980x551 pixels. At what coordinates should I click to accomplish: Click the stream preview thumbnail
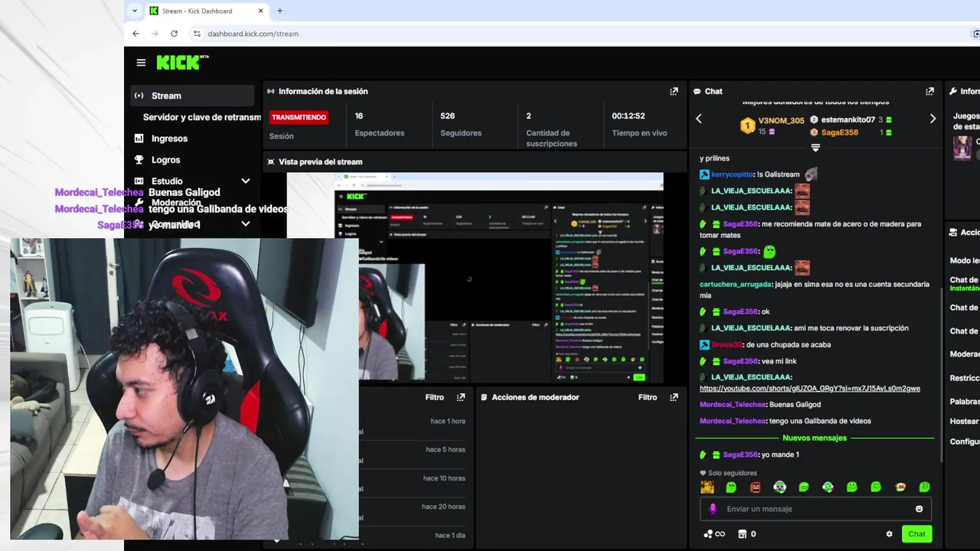[x=475, y=277]
